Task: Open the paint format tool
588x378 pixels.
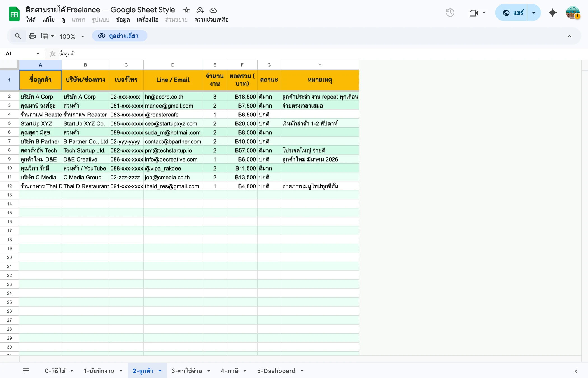Action: (x=45, y=36)
